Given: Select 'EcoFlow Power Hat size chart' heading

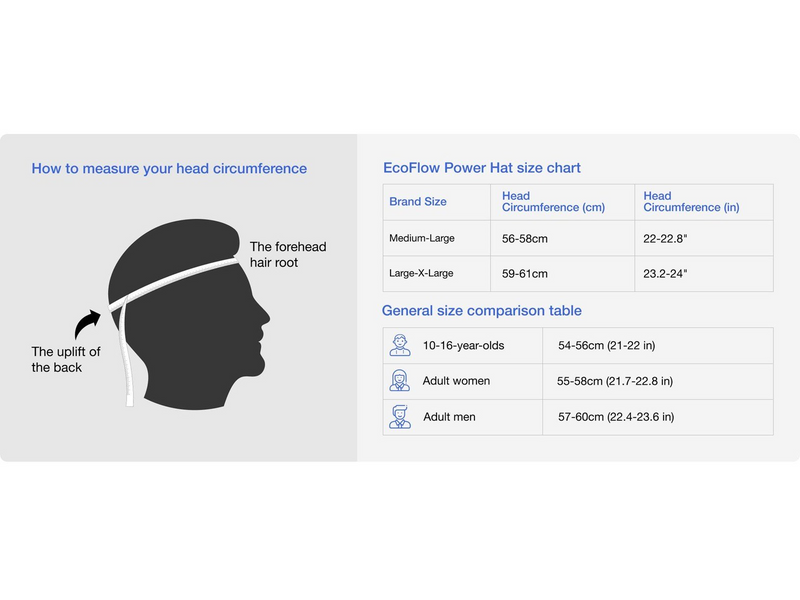Looking at the screenshot, I should coord(482,168).
